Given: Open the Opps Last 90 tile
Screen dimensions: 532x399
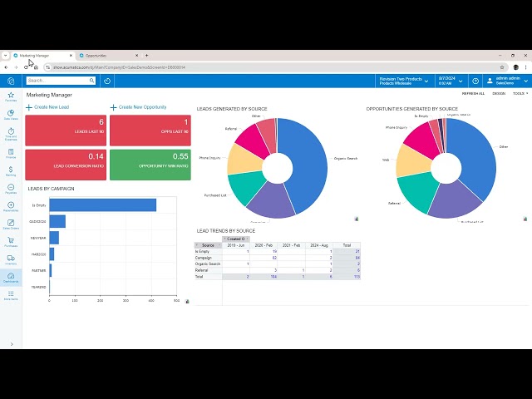Looking at the screenshot, I should (150, 131).
